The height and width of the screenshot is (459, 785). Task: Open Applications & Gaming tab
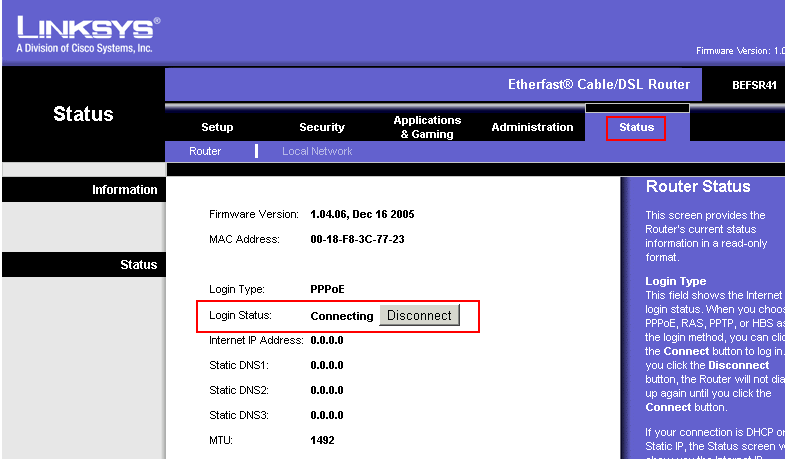(x=427, y=127)
